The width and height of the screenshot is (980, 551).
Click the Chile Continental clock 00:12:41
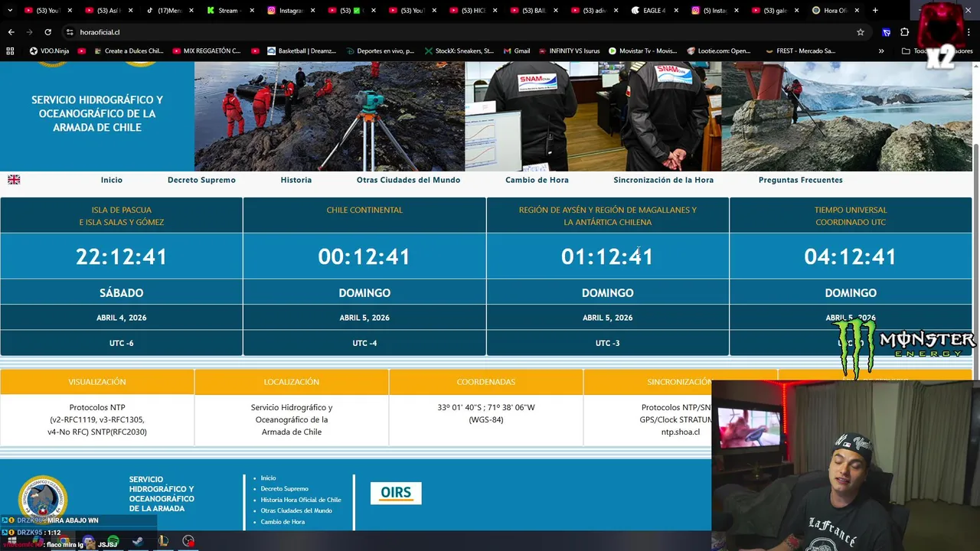pyautogui.click(x=364, y=256)
